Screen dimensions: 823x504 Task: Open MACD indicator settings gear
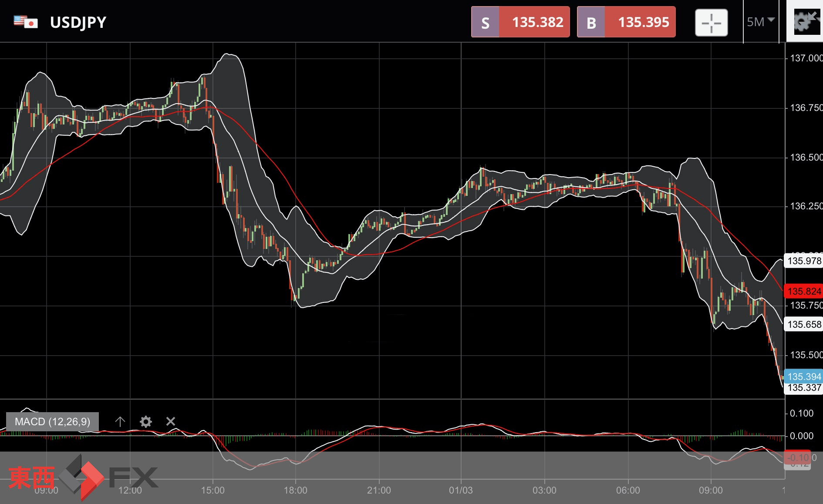[x=146, y=421]
